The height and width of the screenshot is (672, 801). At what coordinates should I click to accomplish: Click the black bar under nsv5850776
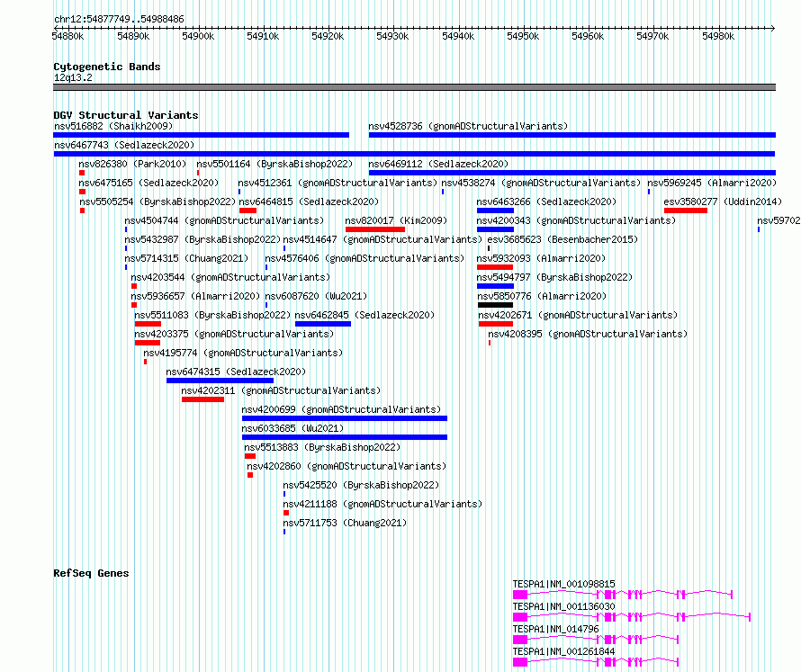[x=496, y=305]
